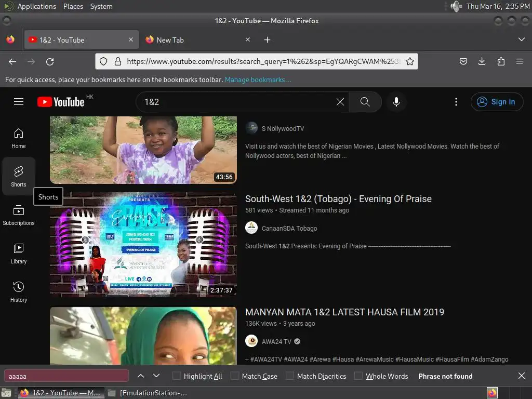Screen dimensions: 532x399
Task: Open History in YouTube sidebar
Action: coord(19,292)
